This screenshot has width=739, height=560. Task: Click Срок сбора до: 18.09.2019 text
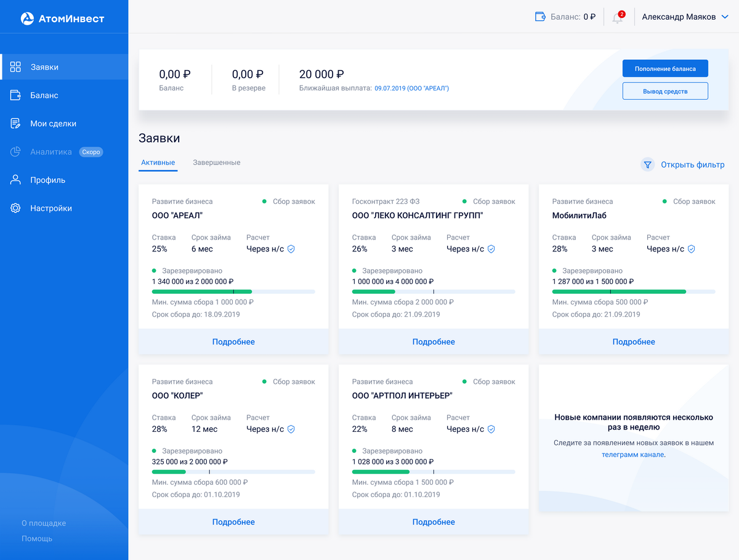pos(196,314)
